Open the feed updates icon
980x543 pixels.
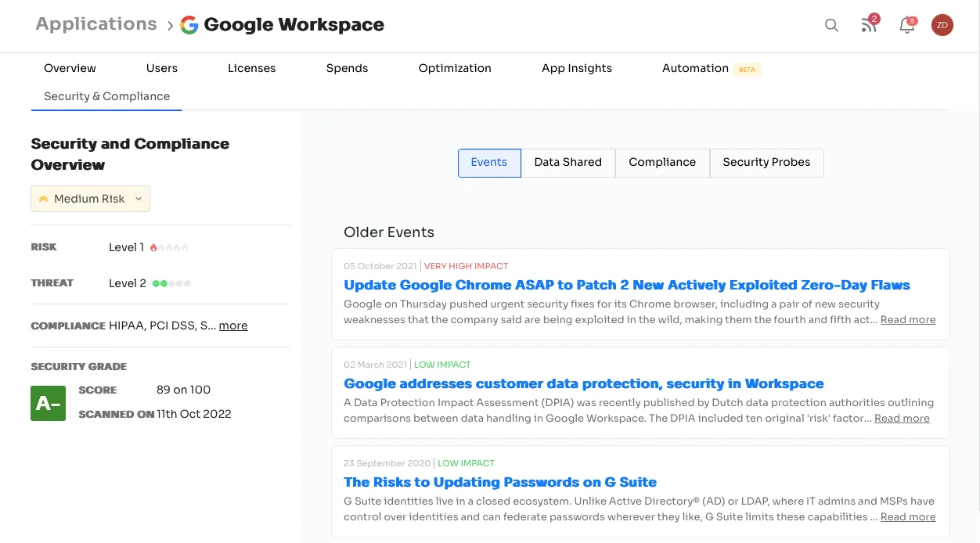(869, 24)
